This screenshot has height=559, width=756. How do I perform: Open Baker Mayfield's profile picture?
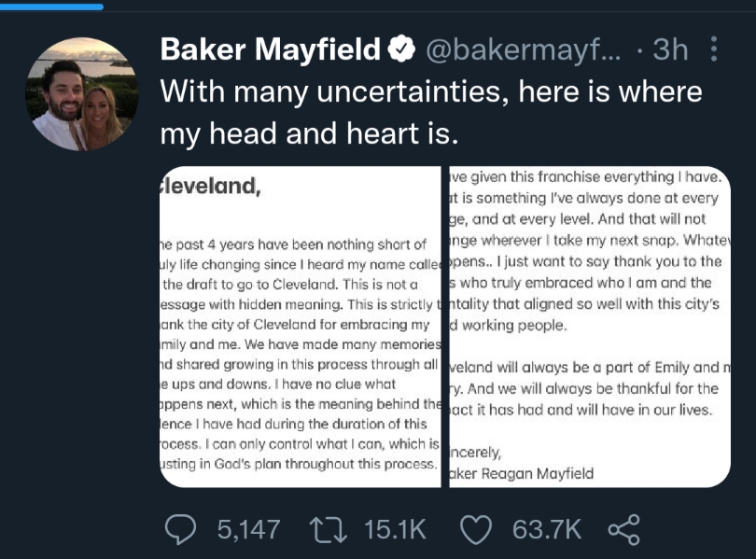coord(82,94)
